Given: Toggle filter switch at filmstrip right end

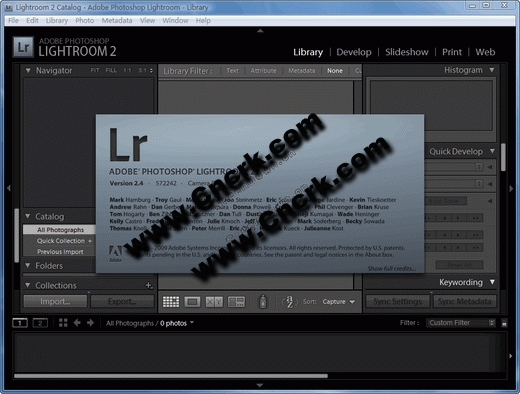Looking at the screenshot, I should coord(504,323).
